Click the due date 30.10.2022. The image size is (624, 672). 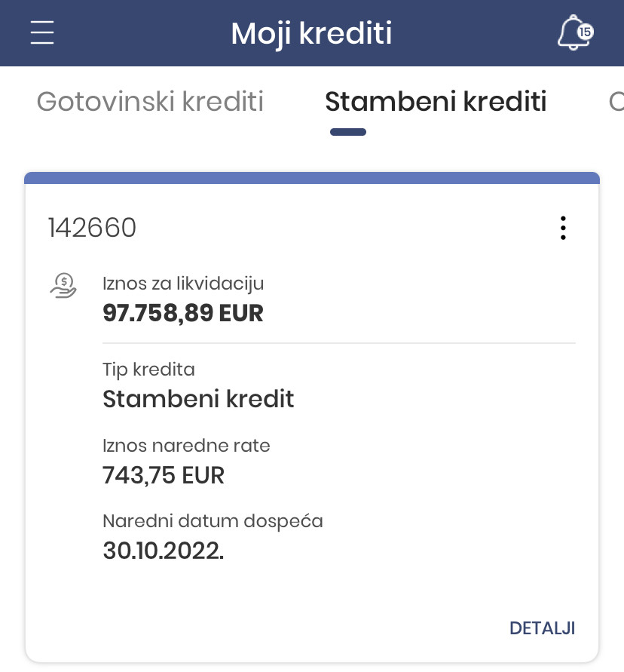tap(164, 551)
